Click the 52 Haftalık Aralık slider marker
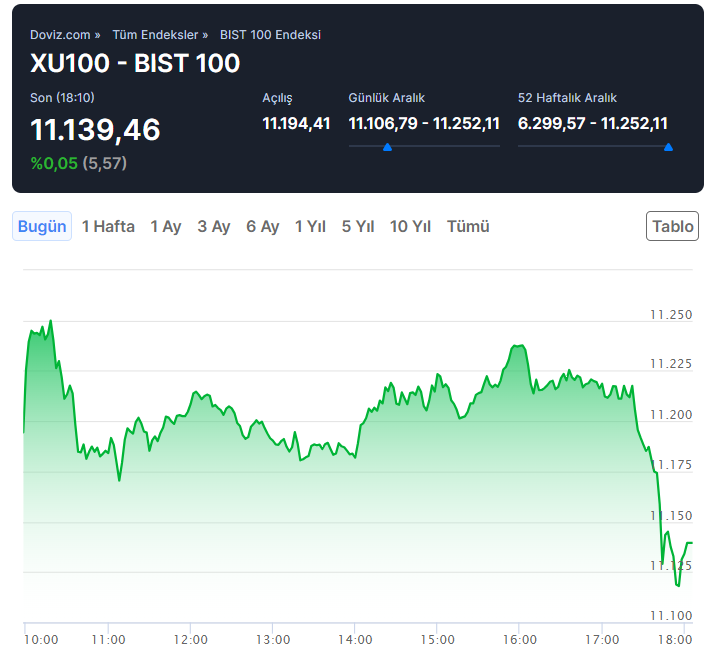This screenshot has width=706, height=661. pyautogui.click(x=668, y=147)
